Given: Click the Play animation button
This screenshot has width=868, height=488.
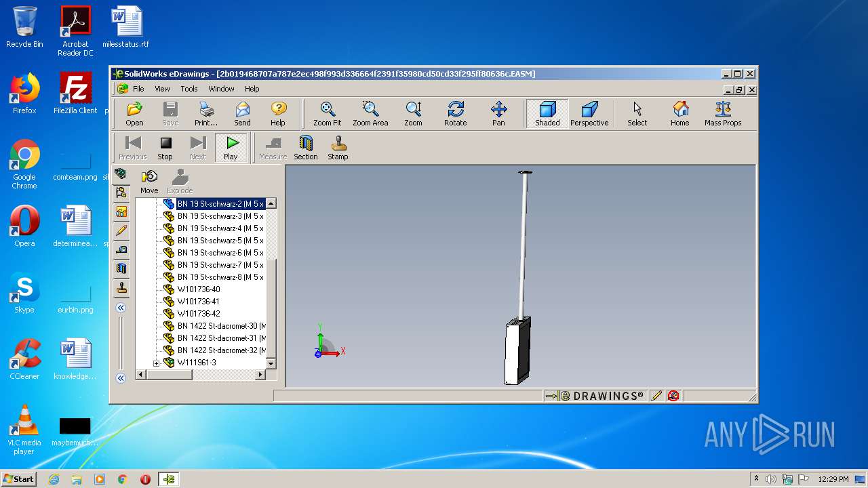Looking at the screenshot, I should coord(231,147).
